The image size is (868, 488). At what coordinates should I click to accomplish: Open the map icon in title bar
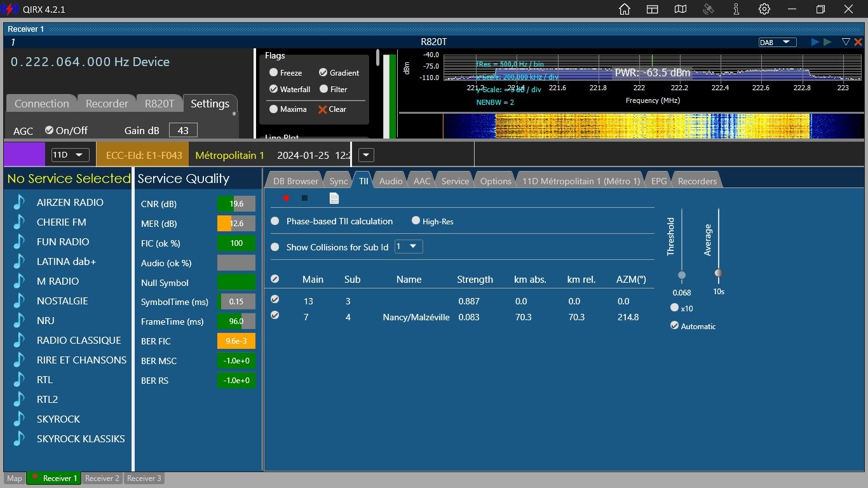click(x=681, y=10)
